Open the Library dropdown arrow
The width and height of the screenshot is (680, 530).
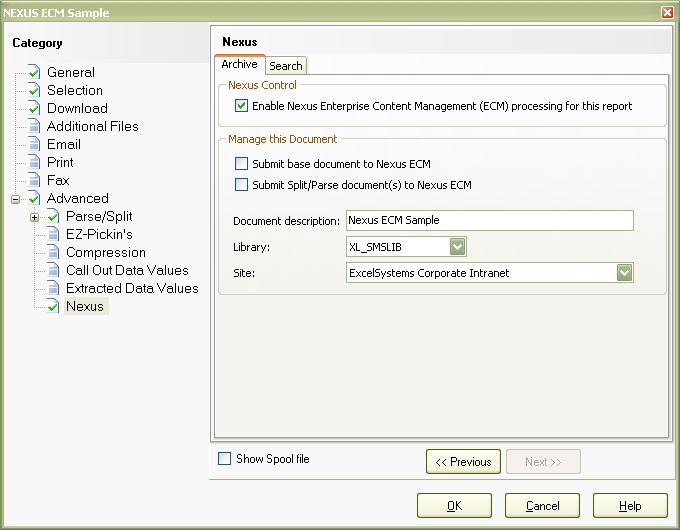(458, 247)
